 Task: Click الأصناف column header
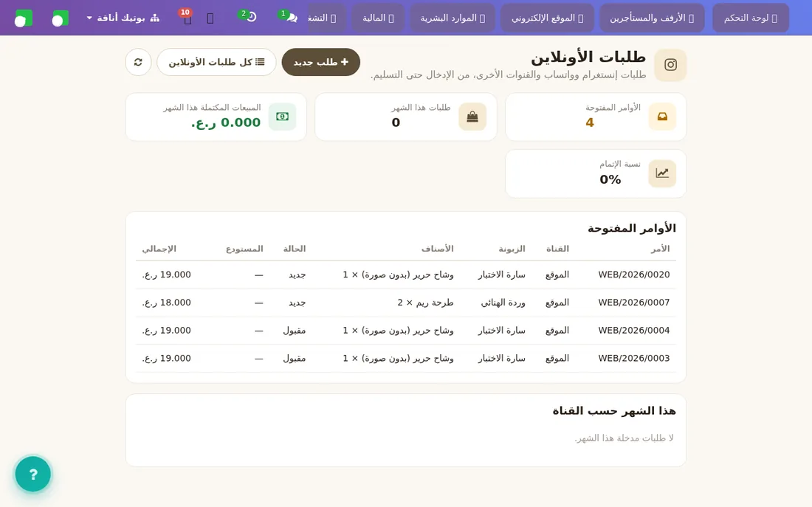[437, 249]
